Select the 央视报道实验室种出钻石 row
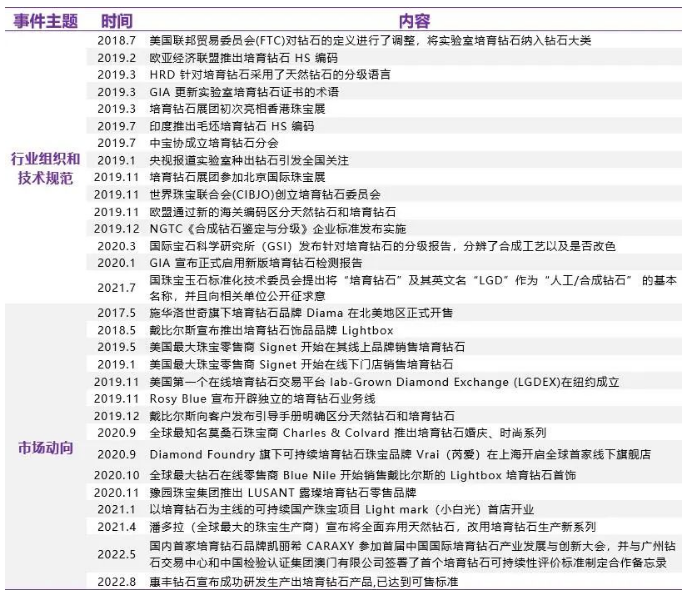688x600 pixels. [x=249, y=161]
